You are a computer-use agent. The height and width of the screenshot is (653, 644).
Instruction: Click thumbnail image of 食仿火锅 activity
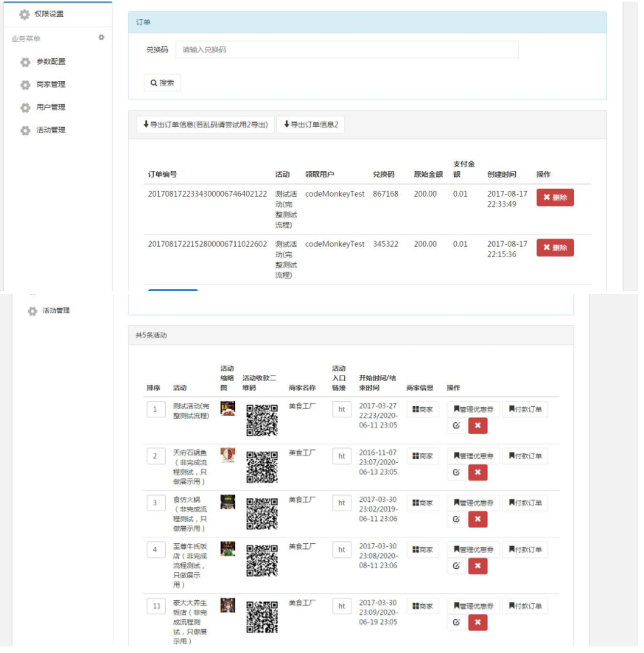pos(228,502)
